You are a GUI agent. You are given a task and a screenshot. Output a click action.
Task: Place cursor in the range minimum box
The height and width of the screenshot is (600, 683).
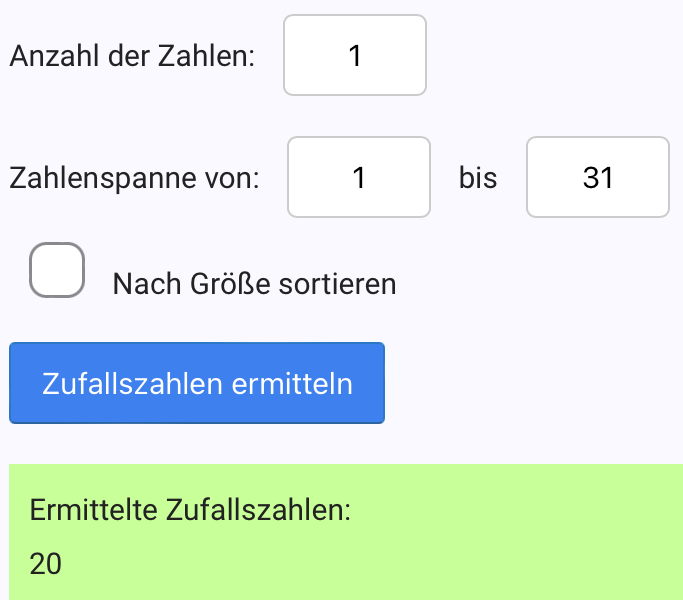coord(359,178)
